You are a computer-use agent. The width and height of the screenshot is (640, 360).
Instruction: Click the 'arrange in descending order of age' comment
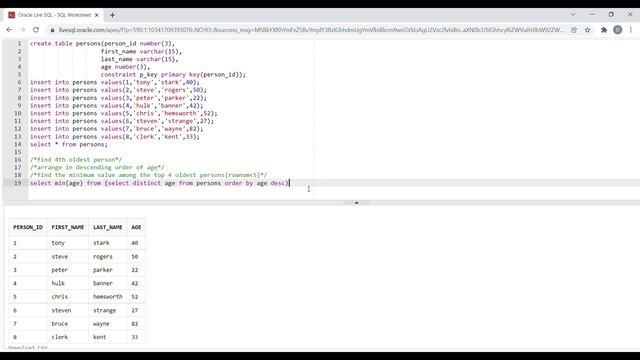pos(97,167)
